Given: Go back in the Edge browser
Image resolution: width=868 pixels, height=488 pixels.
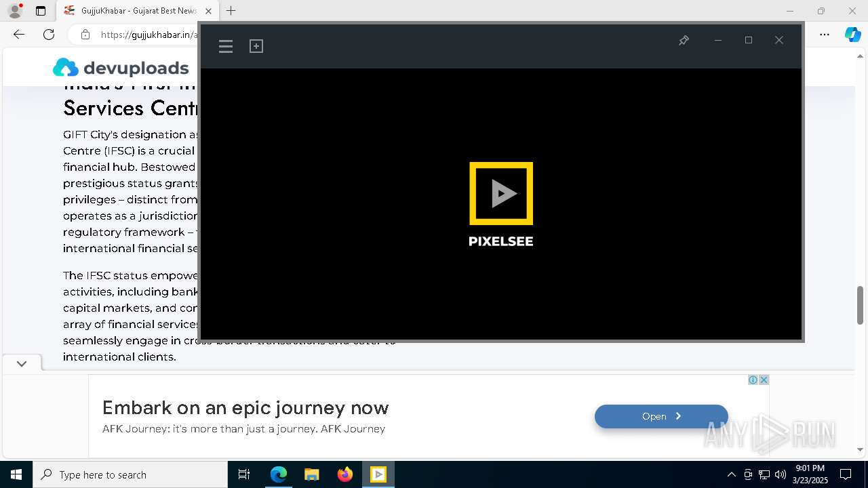Looking at the screenshot, I should (19, 35).
